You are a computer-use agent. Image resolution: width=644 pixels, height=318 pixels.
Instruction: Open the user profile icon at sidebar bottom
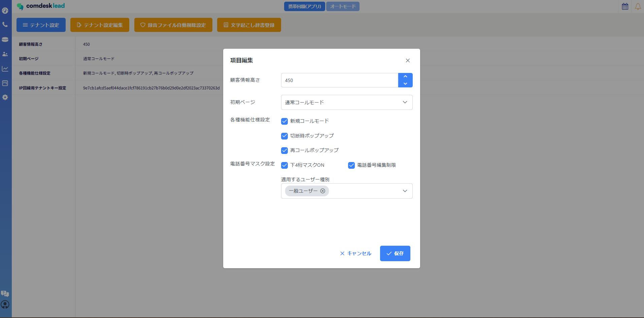[x=5, y=305]
